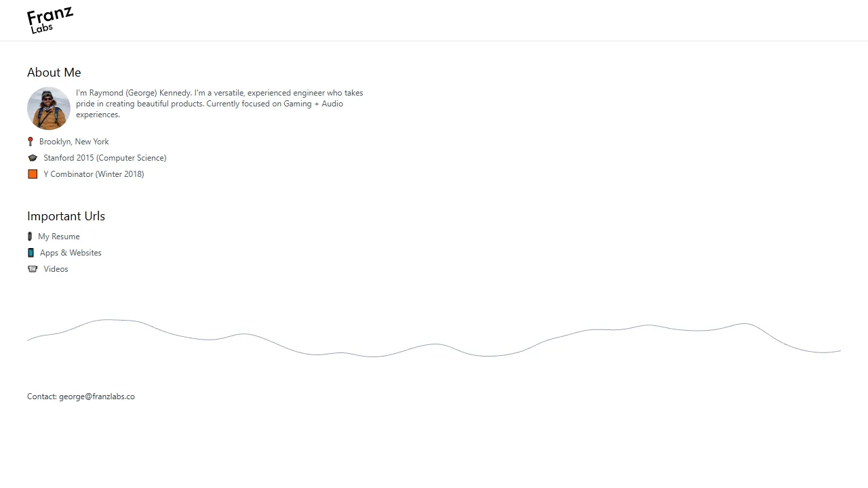Image resolution: width=868 pixels, height=488 pixels.
Task: Open the Videos link
Action: tap(56, 268)
